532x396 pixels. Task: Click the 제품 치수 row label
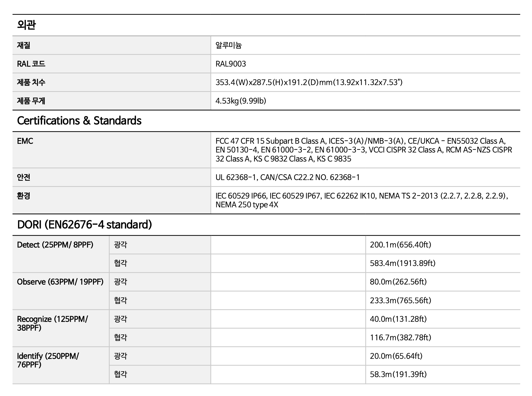[x=31, y=82]
